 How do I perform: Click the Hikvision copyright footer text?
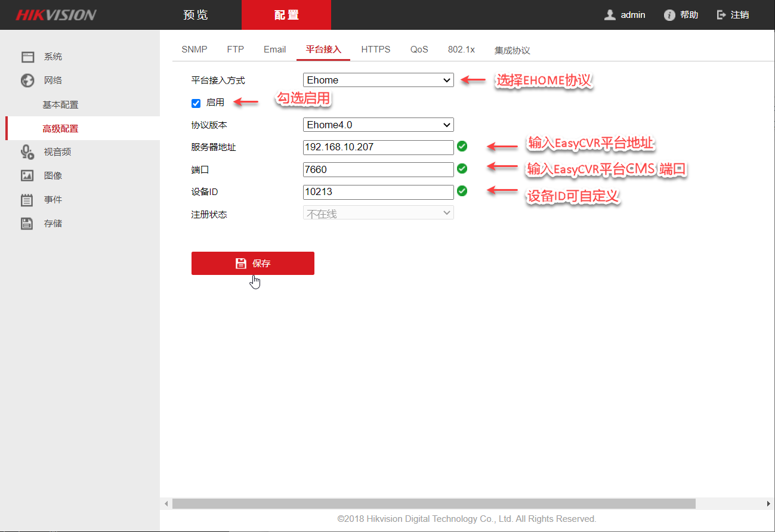[x=467, y=519]
